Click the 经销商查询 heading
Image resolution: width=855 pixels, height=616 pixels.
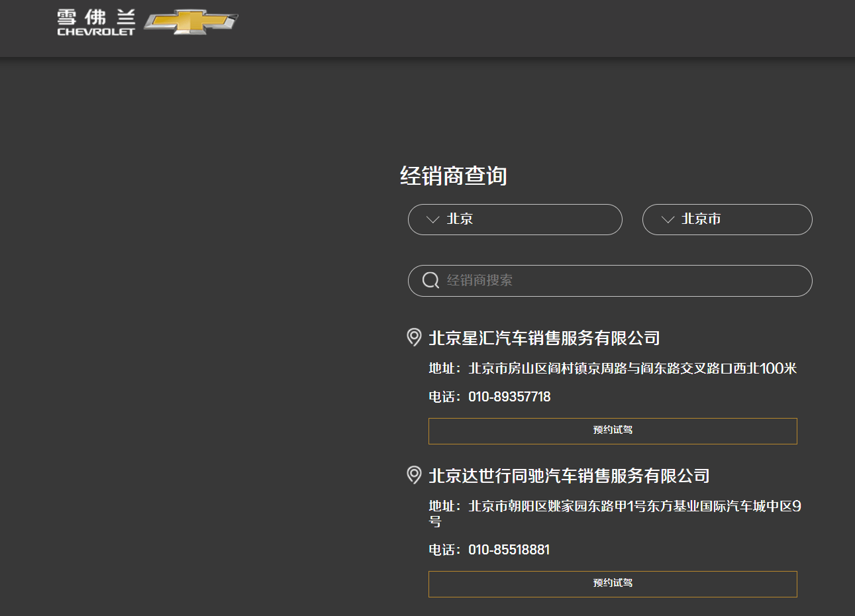point(454,176)
